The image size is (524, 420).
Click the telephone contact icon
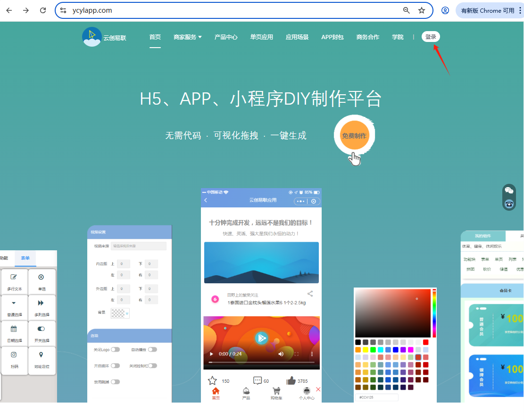click(509, 204)
